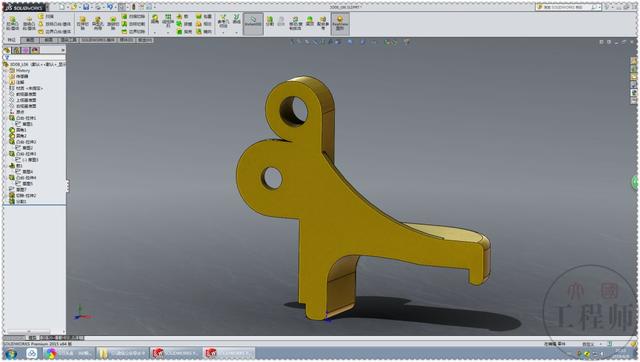Collapse the 筋1 rib feature node
The image size is (640, 362).
[x=6, y=166]
